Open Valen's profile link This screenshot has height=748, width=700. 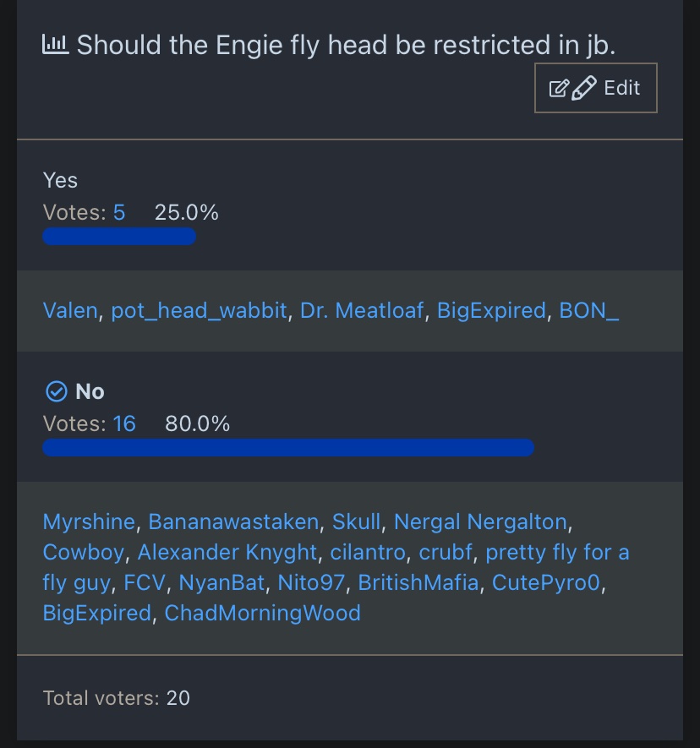(70, 311)
